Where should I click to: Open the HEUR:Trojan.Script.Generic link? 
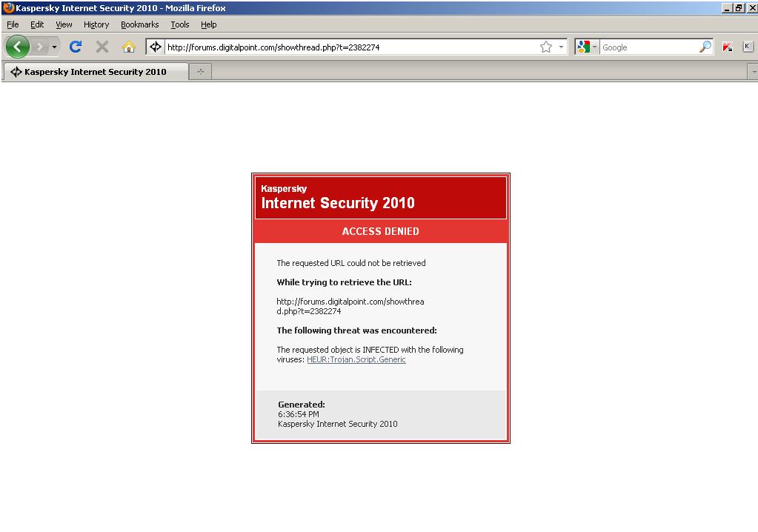[x=356, y=359]
